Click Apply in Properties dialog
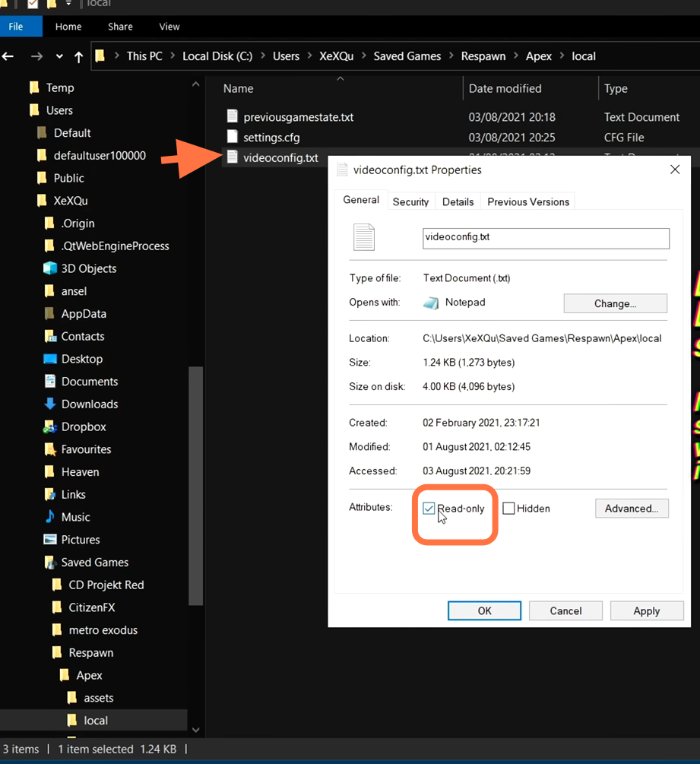 [x=646, y=610]
